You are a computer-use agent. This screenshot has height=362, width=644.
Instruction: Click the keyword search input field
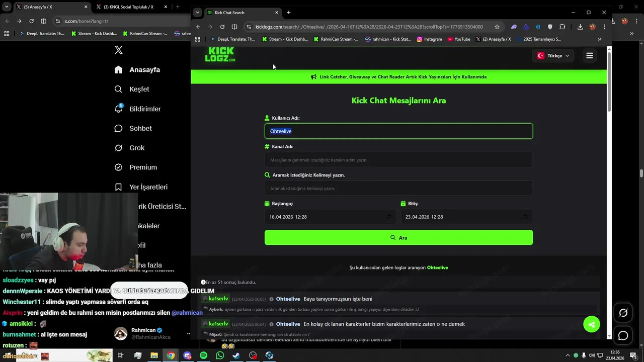tap(398, 189)
